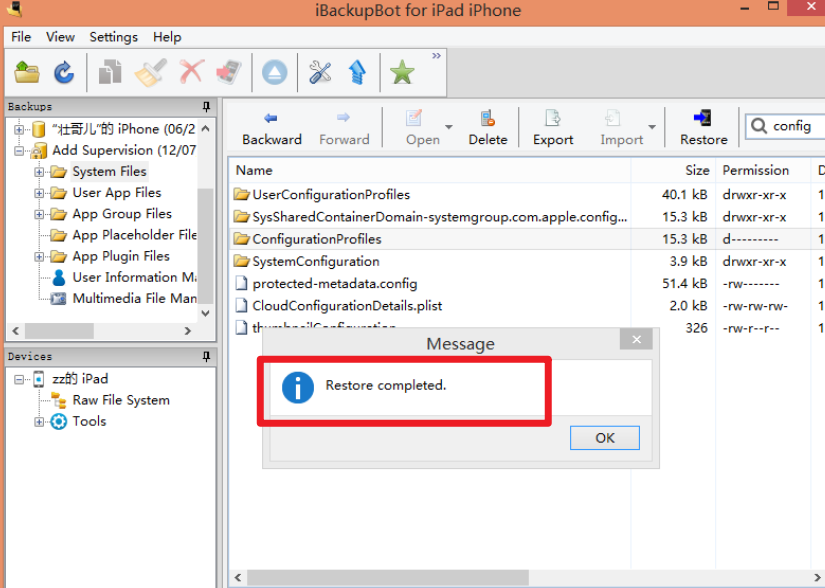Close the Message dialog with X
Screen dimensions: 825x588
pos(636,339)
